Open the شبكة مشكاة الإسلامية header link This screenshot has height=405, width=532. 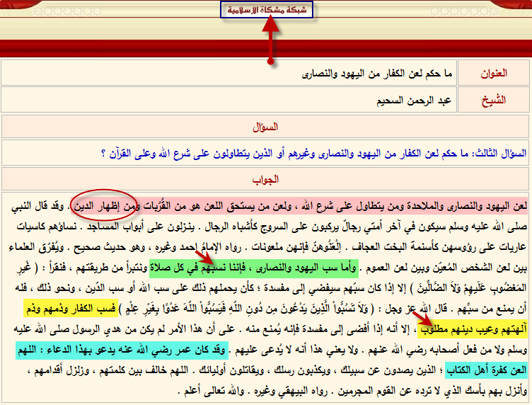(x=267, y=10)
